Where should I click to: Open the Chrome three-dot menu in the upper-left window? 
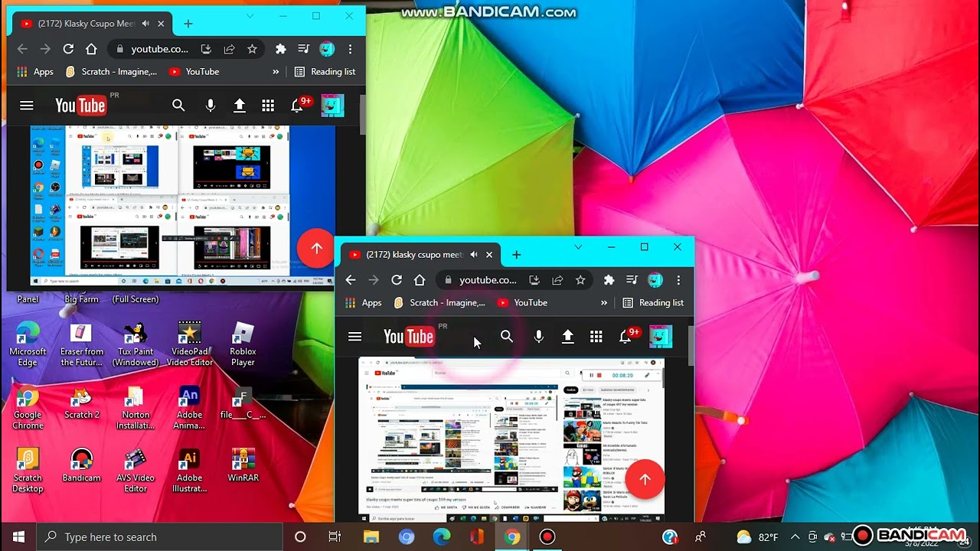pos(350,49)
